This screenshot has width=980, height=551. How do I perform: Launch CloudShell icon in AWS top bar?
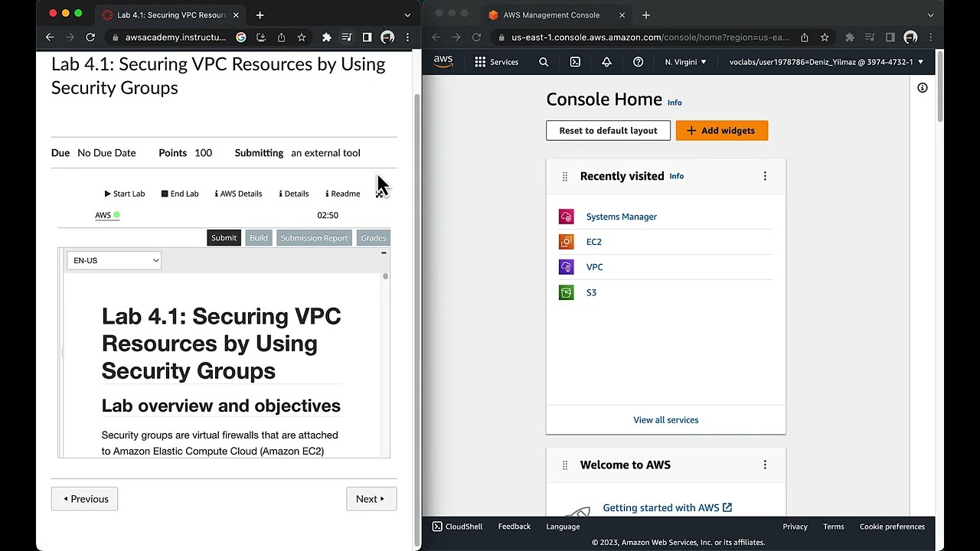pos(575,62)
